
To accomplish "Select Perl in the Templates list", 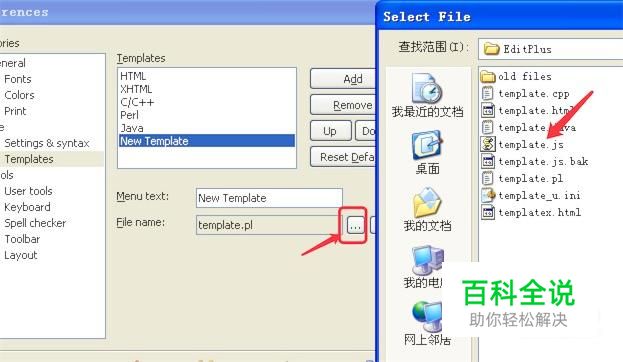I will (x=207, y=115).
